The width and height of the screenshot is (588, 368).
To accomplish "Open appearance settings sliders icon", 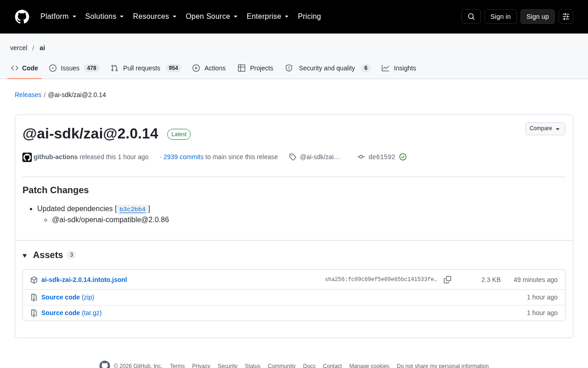I will click(566, 17).
